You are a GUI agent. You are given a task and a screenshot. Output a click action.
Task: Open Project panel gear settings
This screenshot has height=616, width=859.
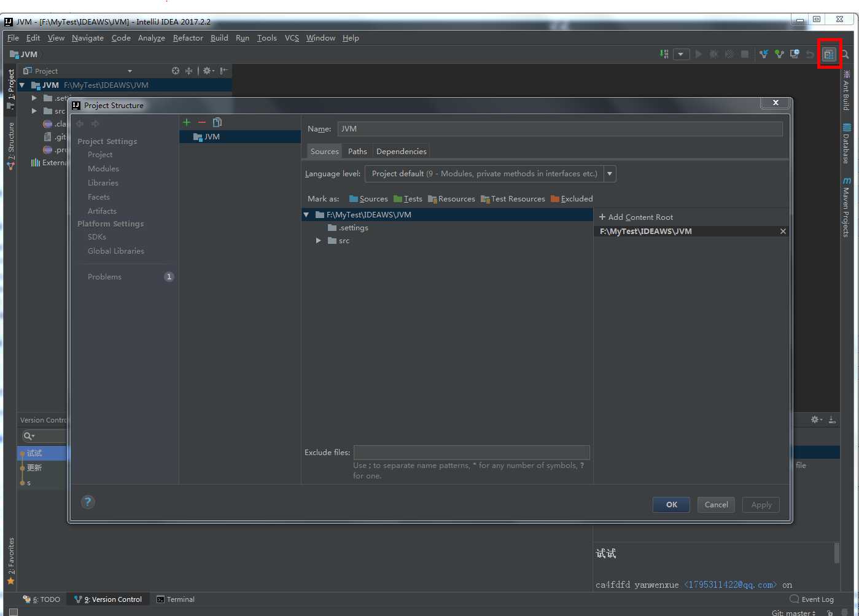coord(208,71)
